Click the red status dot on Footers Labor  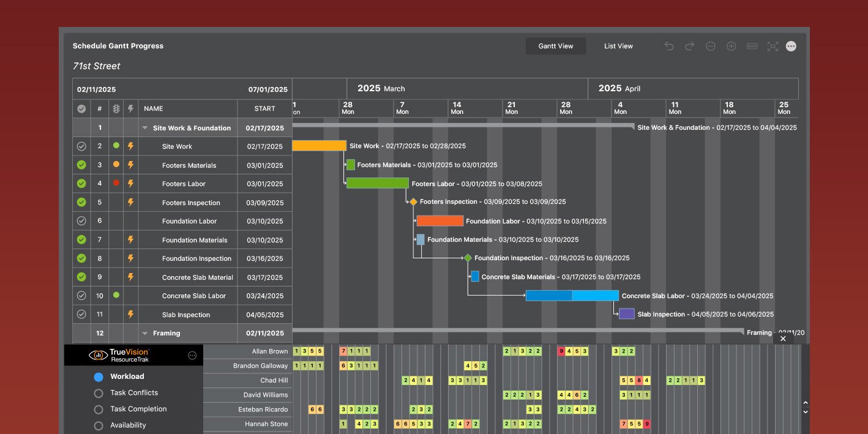coord(116,184)
